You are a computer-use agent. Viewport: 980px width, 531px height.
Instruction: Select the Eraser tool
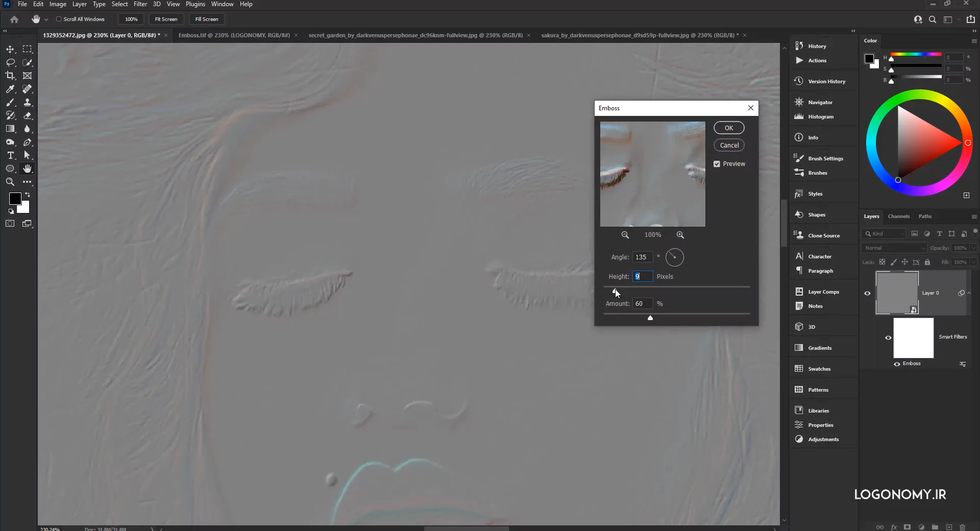[x=28, y=115]
